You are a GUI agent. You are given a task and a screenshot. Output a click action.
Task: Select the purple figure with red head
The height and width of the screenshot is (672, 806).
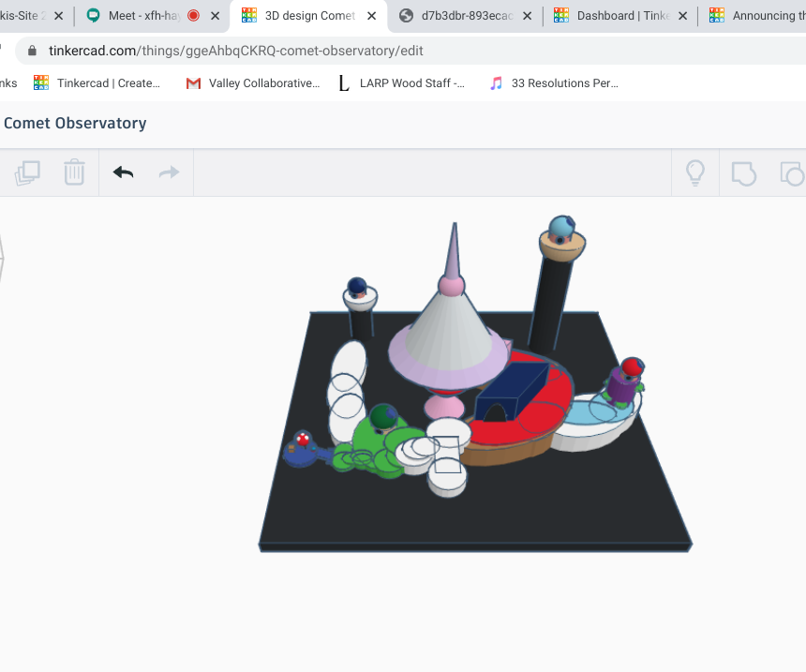pos(624,381)
